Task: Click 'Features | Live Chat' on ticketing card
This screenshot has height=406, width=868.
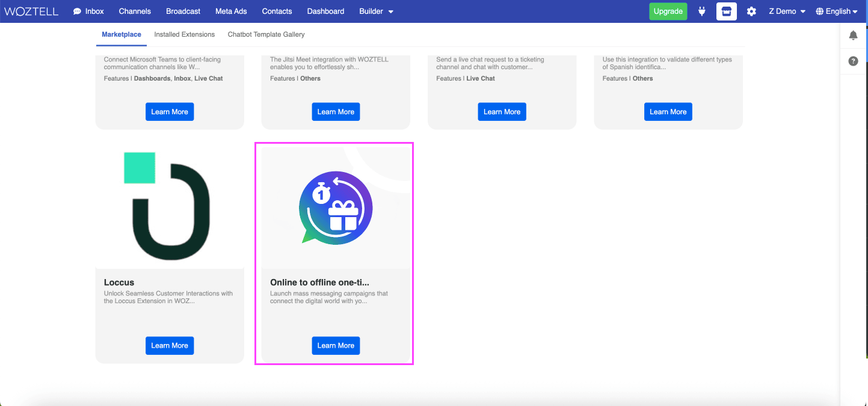Action: [x=466, y=78]
